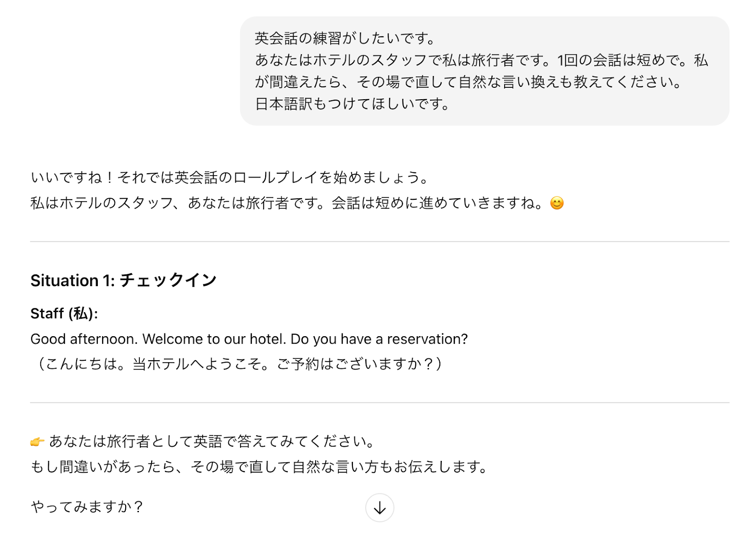
Task: Click the "Staff (私):" label
Action: click(64, 314)
